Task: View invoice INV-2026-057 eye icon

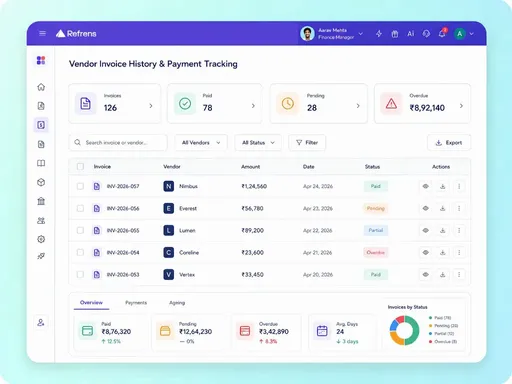Action: pyautogui.click(x=426, y=186)
